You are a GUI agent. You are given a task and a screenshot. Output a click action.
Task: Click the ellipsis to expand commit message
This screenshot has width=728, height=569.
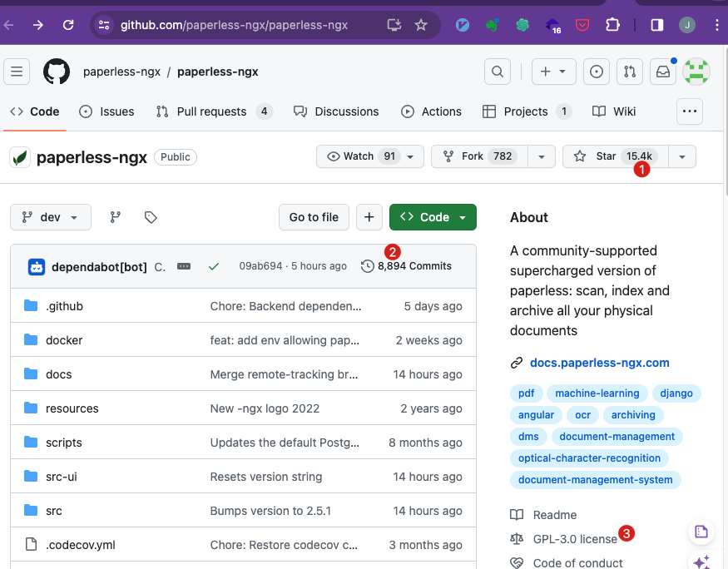click(x=184, y=266)
